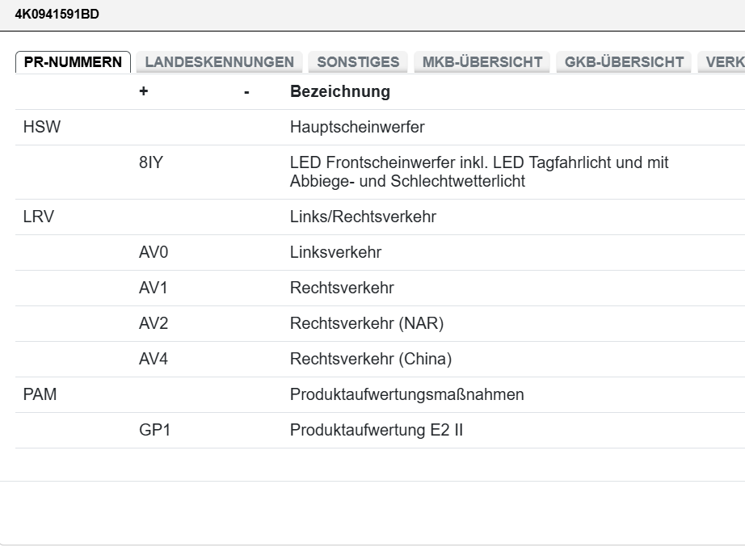Click the part number title 4K0941591BD
The height and width of the screenshot is (560, 745).
pos(57,15)
